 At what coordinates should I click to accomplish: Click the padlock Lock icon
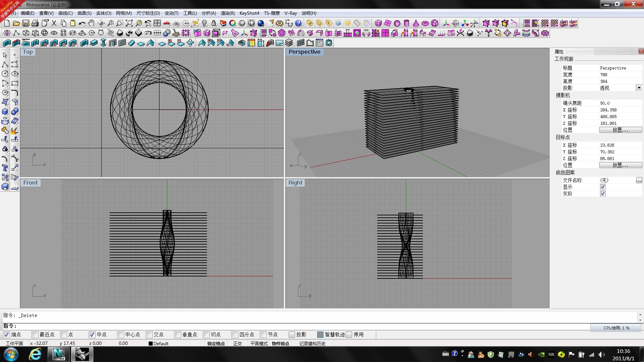[214, 23]
